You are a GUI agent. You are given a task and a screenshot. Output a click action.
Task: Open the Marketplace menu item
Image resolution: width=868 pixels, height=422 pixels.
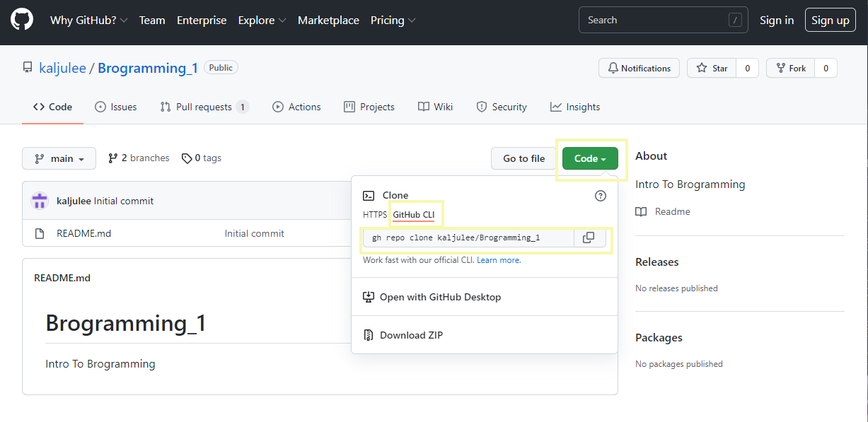pyautogui.click(x=328, y=20)
